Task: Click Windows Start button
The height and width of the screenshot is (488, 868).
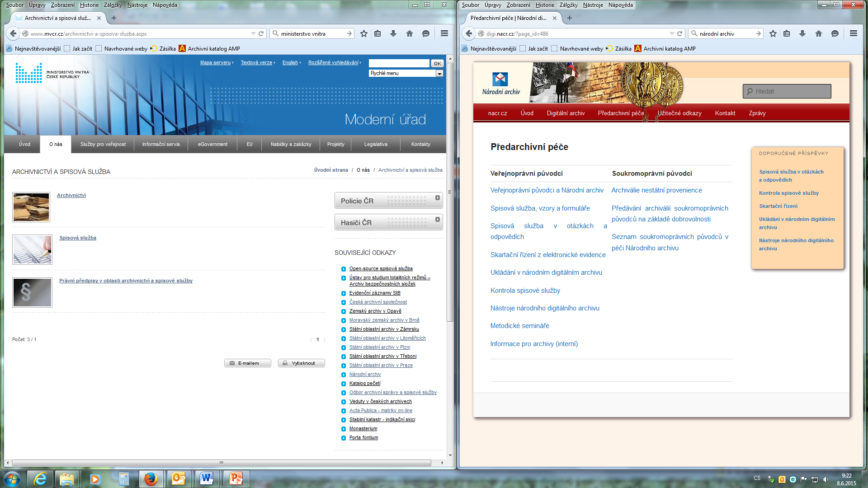Action: point(12,479)
